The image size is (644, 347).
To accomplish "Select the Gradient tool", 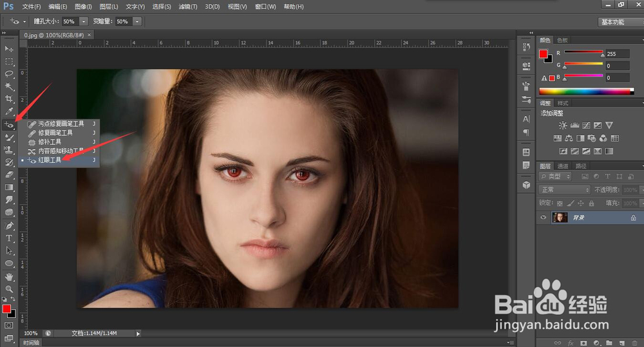I will 8,187.
